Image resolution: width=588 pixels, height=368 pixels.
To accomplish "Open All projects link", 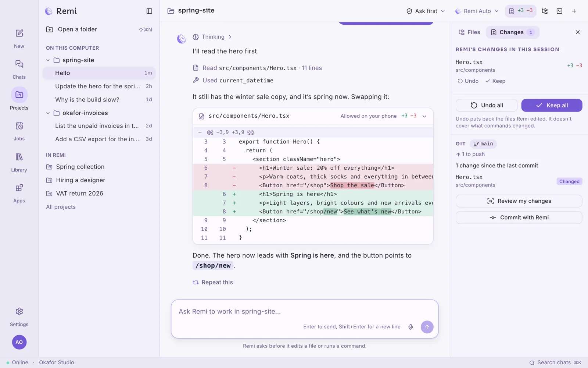I will coord(61,207).
